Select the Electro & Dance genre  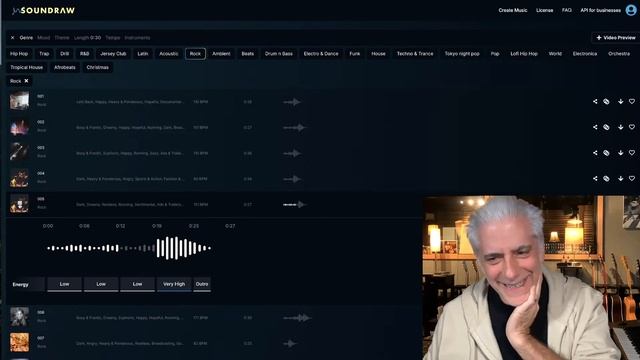tap(321, 53)
